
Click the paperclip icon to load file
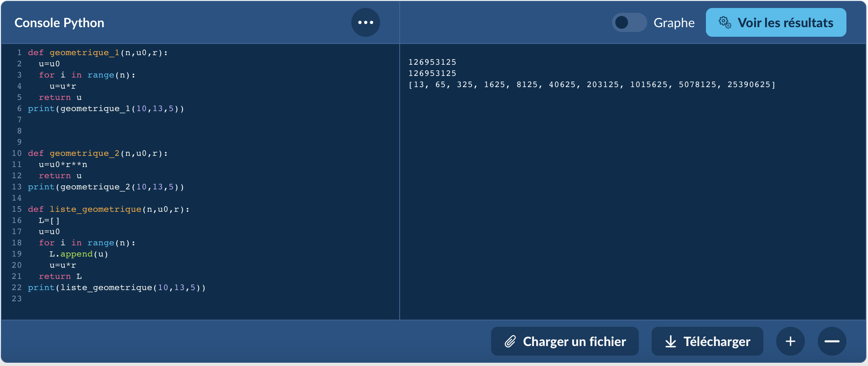tap(510, 341)
